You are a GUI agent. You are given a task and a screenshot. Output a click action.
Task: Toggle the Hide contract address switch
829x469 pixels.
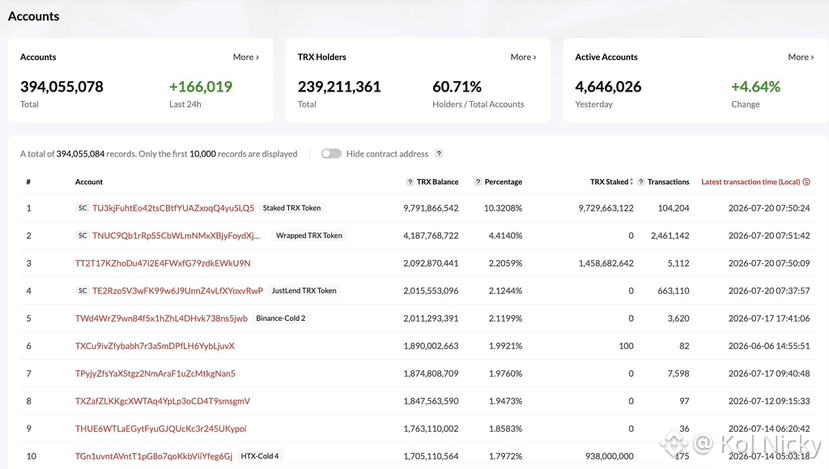[331, 154]
